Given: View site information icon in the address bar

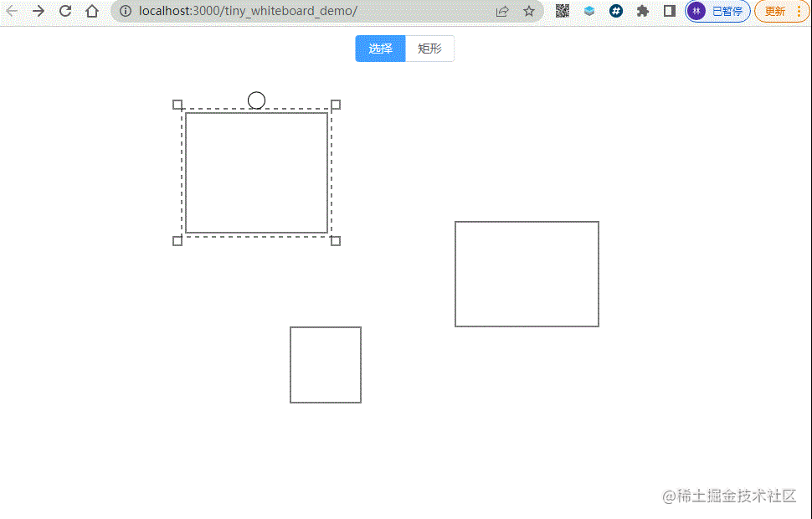Looking at the screenshot, I should tap(126, 11).
